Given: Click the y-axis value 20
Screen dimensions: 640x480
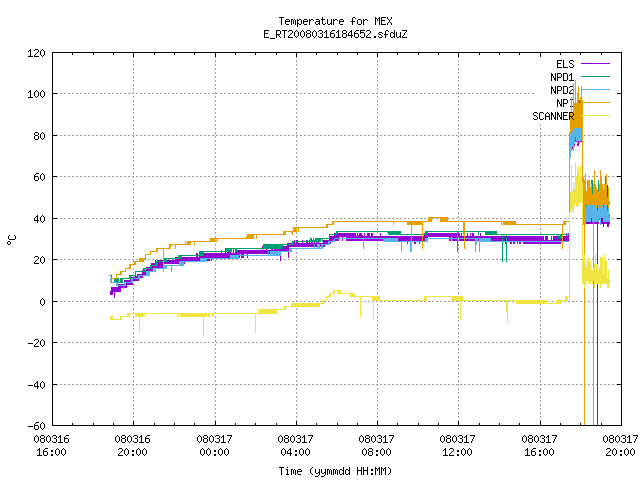Looking at the screenshot, I should click(39, 260).
